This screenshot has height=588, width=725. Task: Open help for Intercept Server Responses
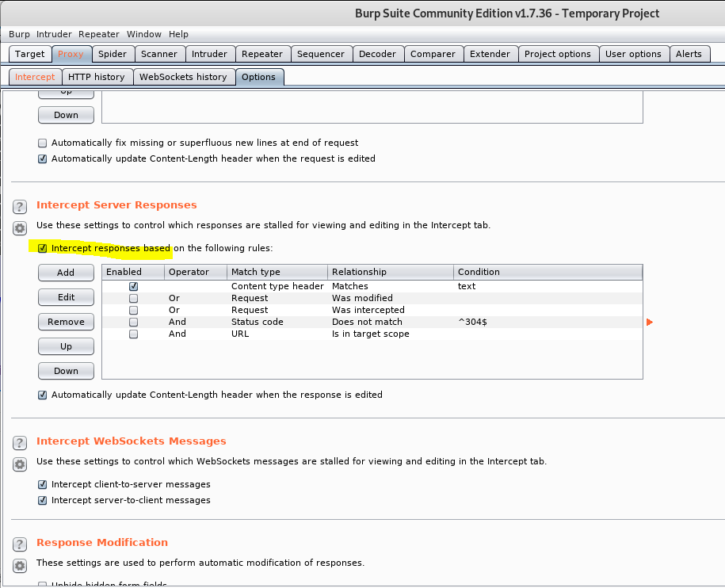click(20, 206)
